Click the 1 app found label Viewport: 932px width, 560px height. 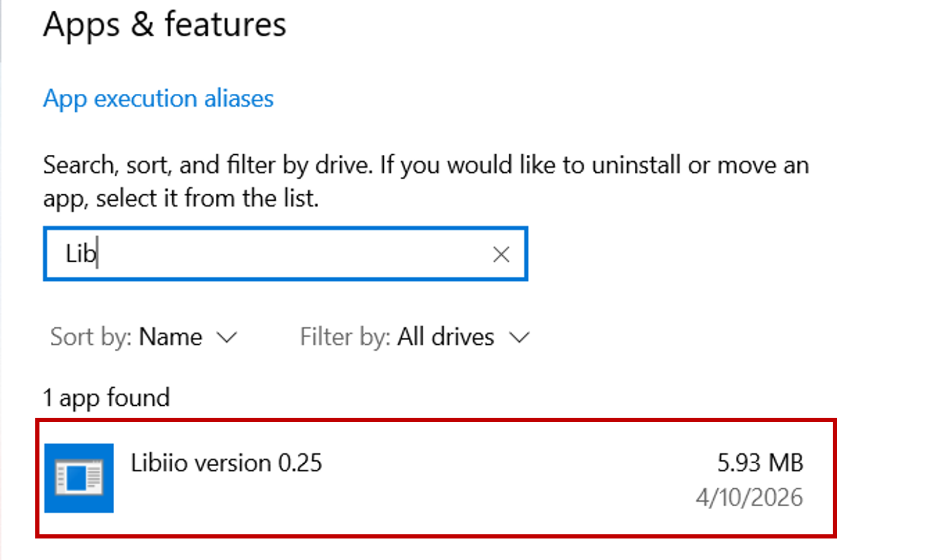pos(106,398)
